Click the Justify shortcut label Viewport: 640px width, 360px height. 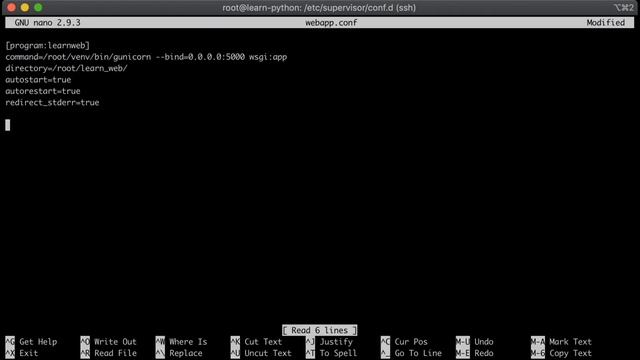[336, 342]
